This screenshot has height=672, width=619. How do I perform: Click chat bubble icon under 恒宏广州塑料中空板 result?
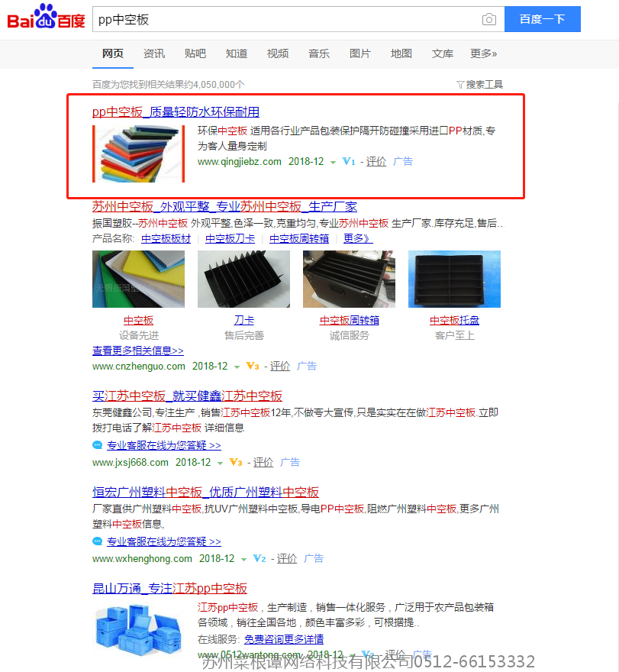point(98,541)
